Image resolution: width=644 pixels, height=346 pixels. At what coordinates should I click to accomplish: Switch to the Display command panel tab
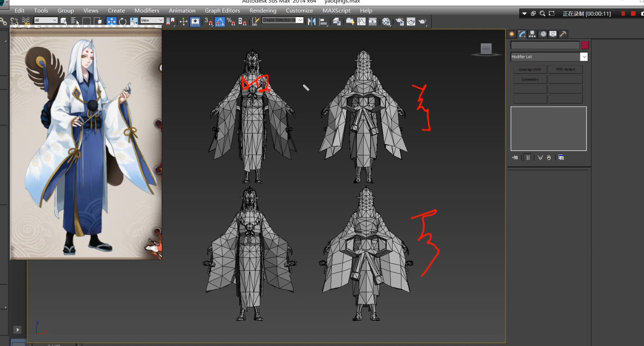553,34
